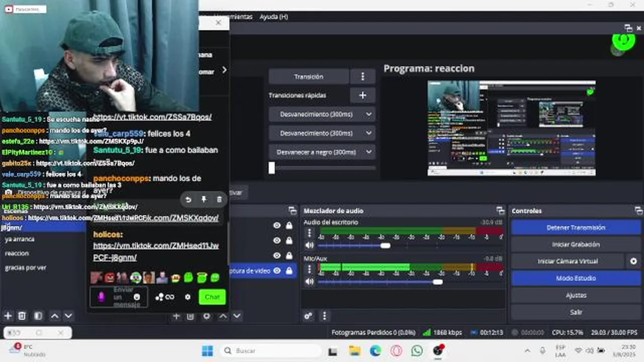Undock the Controles panel
The height and width of the screenshot is (362, 644).
638,211
